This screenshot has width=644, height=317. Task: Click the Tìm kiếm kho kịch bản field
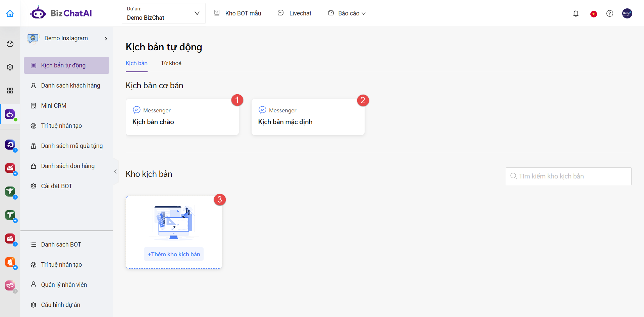tap(569, 176)
